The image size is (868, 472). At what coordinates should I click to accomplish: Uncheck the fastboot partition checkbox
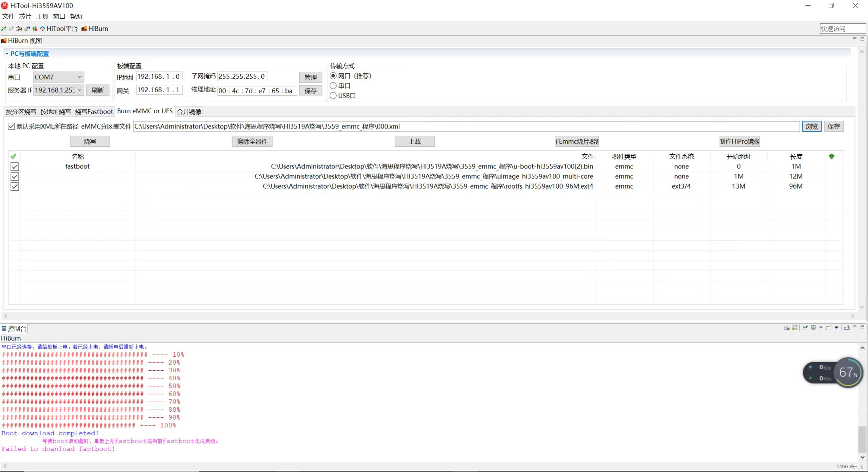(15, 166)
